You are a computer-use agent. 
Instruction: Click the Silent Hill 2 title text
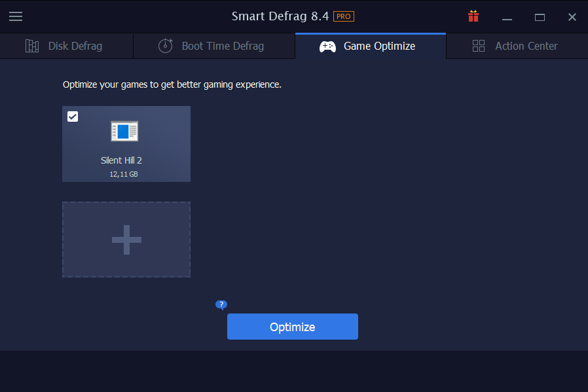(x=122, y=160)
